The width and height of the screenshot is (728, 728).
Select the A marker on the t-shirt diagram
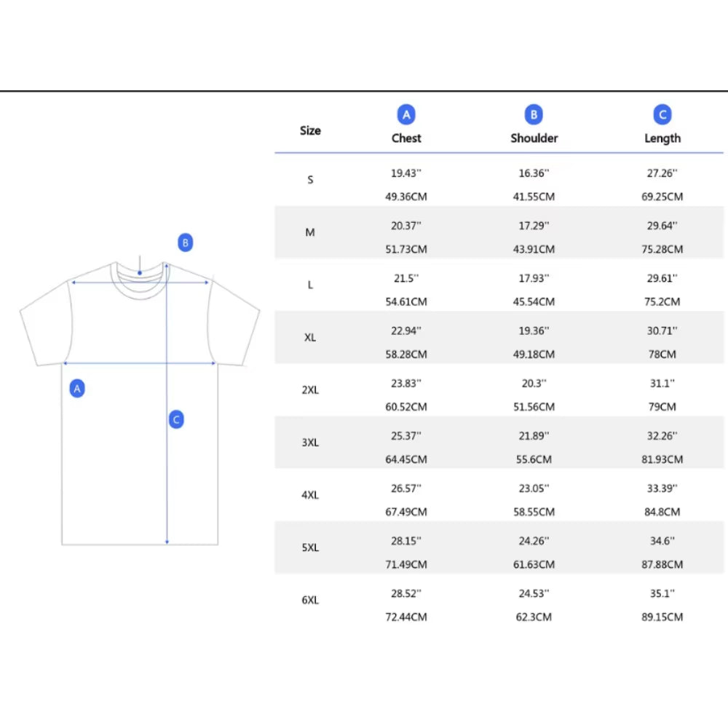tap(77, 389)
